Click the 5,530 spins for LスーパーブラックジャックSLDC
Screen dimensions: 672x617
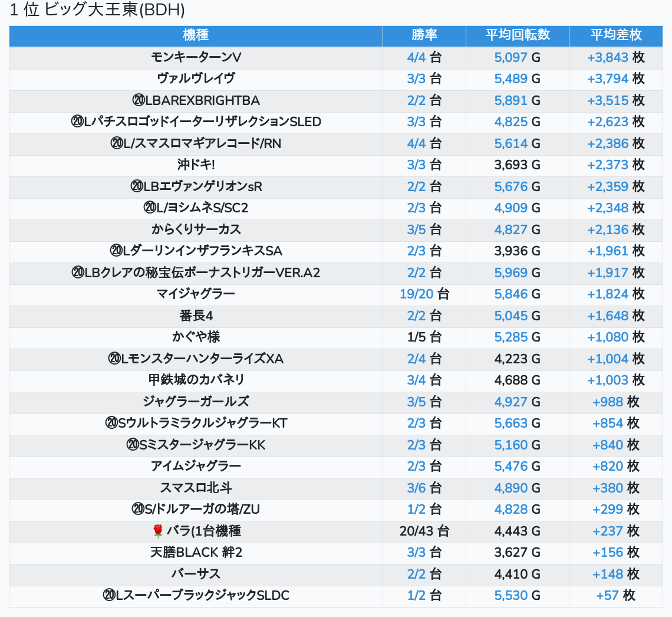[x=510, y=595]
